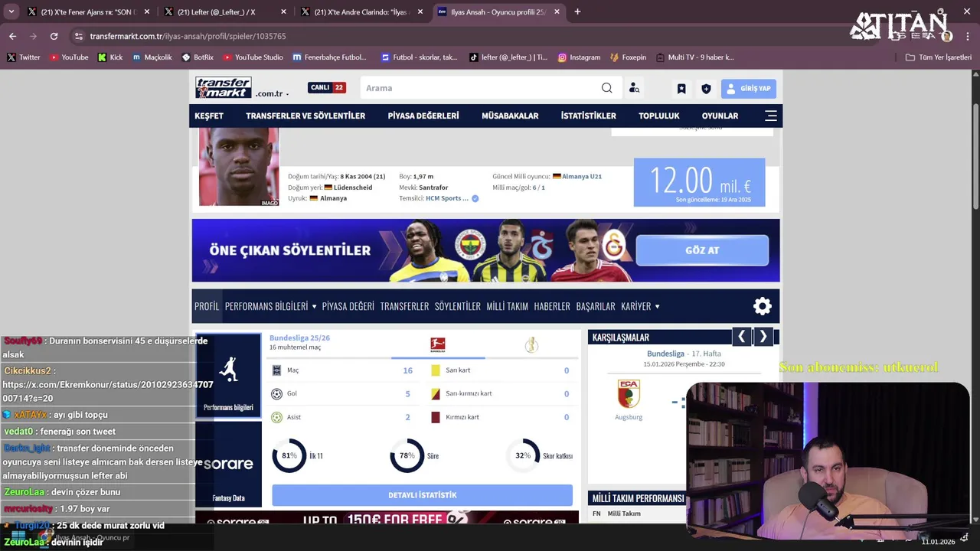This screenshot has width=980, height=551.
Task: Click the Transfermarkt logo
Action: coord(223,87)
